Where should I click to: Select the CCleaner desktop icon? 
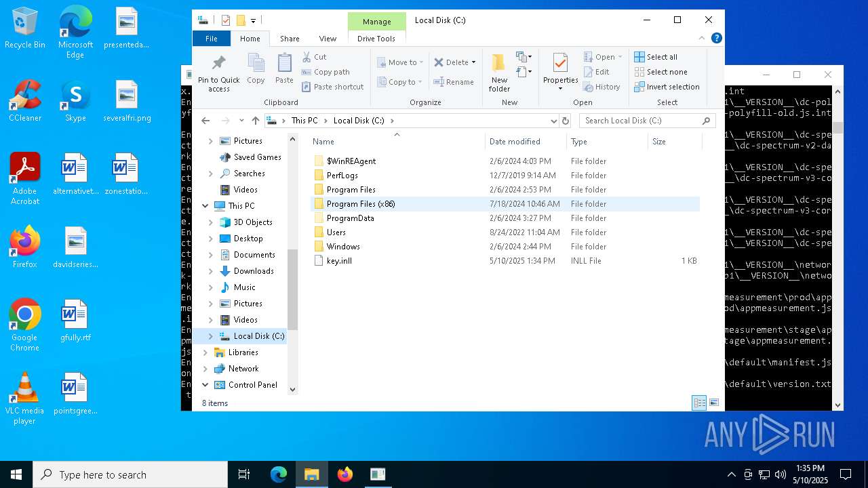(25, 100)
